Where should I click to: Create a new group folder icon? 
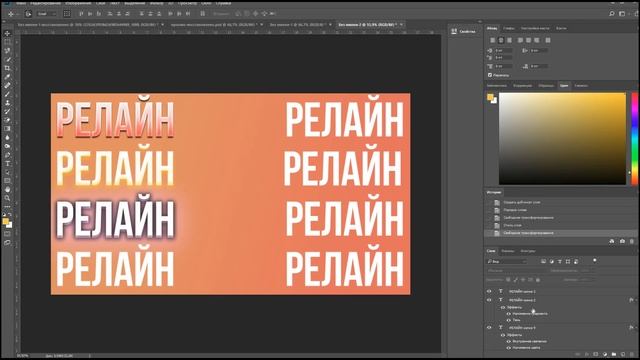(614, 354)
